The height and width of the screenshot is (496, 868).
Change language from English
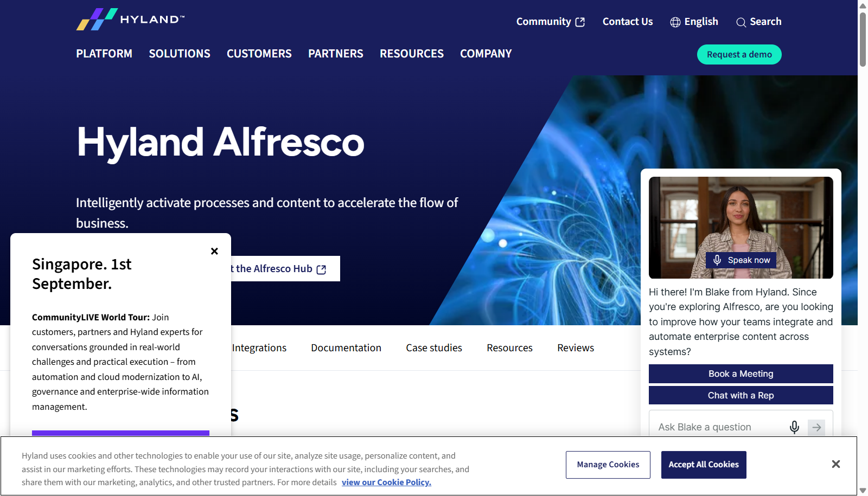click(x=694, y=22)
